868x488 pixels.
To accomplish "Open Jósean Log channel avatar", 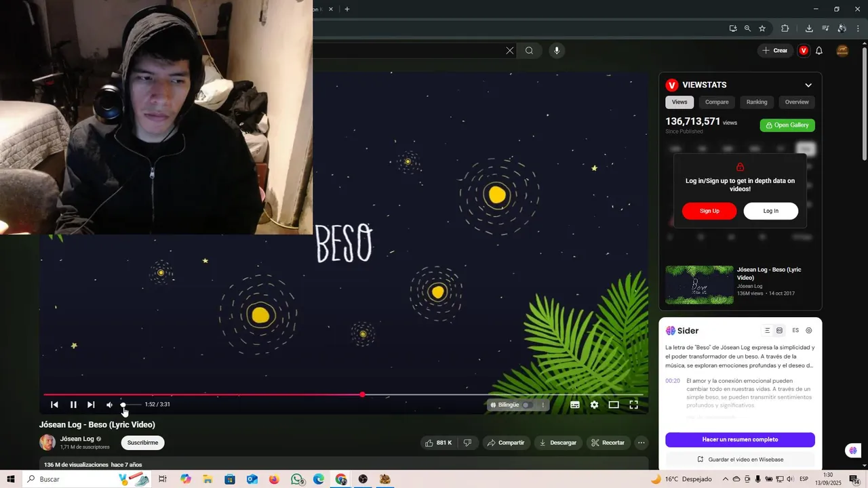I will coord(47,443).
